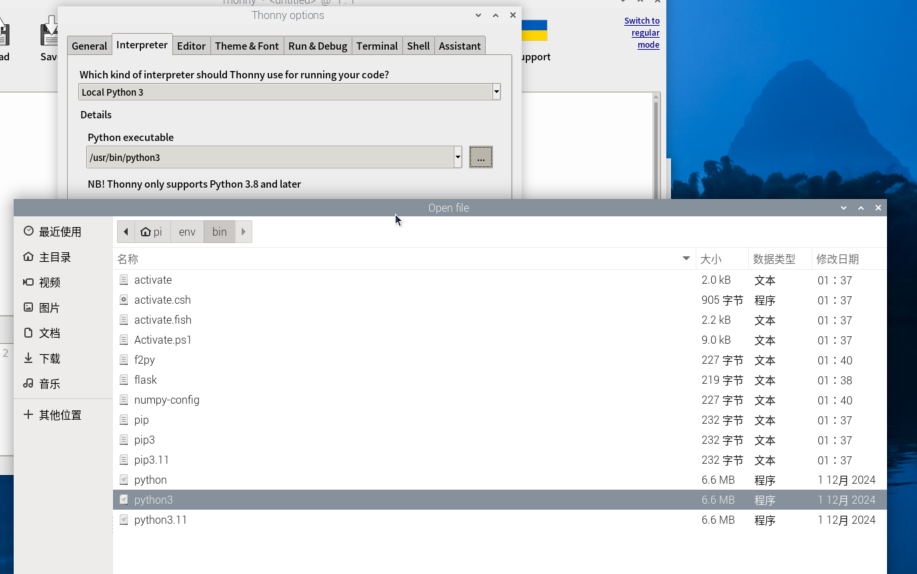Click the file icon next to flask

click(123, 380)
